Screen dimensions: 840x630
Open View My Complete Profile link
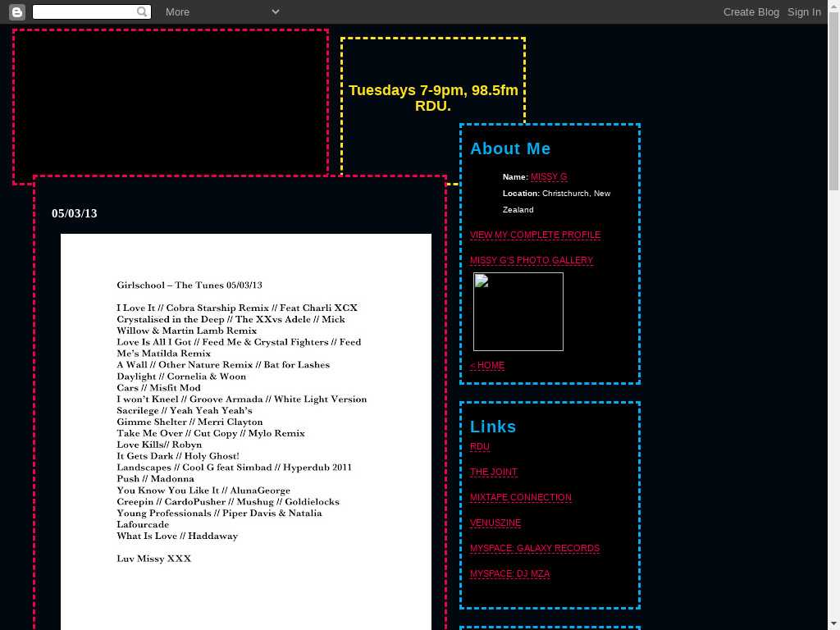[x=535, y=235]
